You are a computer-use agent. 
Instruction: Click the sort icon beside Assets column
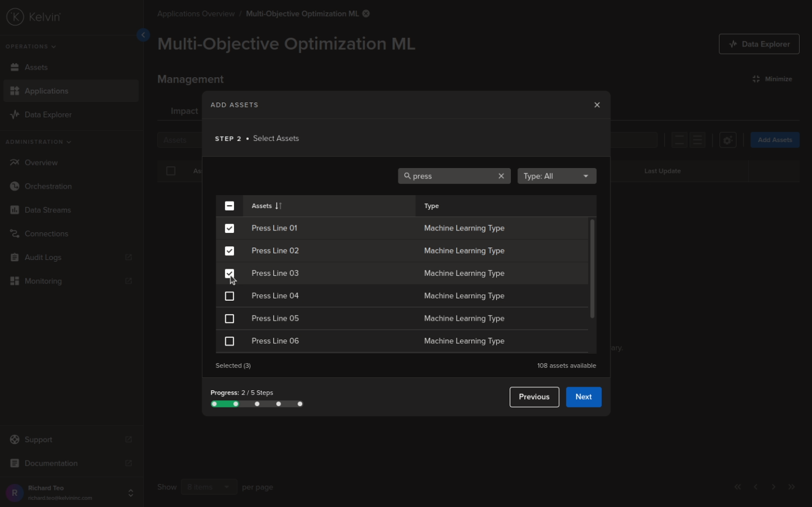coord(279,206)
